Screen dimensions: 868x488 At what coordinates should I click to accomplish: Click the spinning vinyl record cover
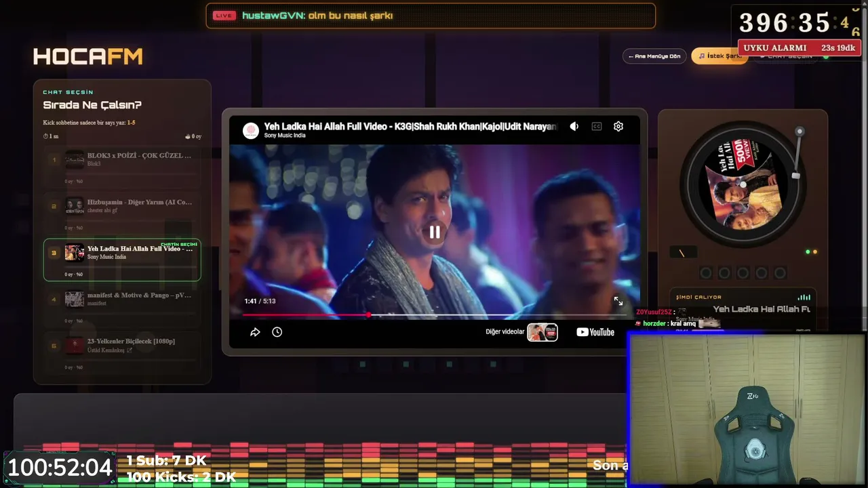coord(742,184)
